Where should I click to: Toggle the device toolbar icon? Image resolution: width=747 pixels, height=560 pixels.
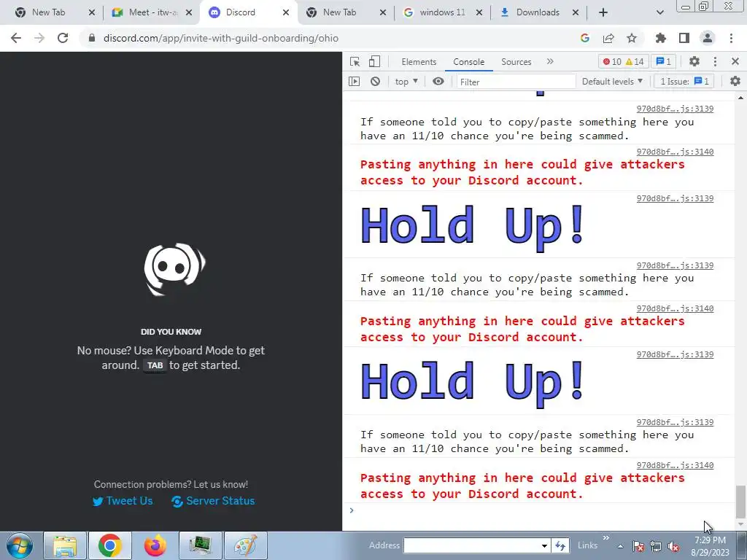pos(374,61)
